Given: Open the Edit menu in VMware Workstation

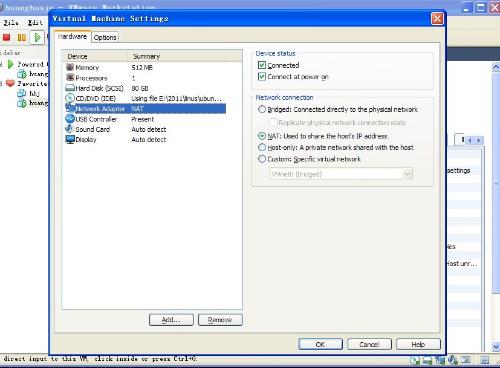Looking at the screenshot, I should (35, 23).
